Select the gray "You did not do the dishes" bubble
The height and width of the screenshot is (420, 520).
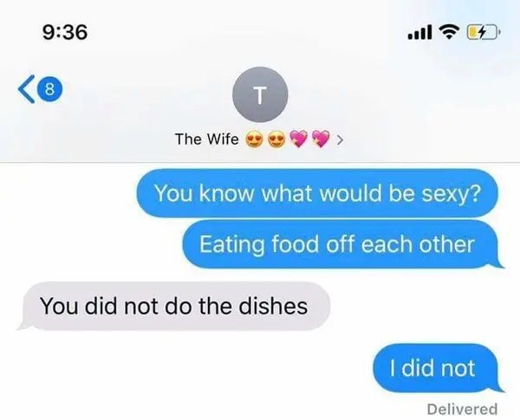(174, 306)
